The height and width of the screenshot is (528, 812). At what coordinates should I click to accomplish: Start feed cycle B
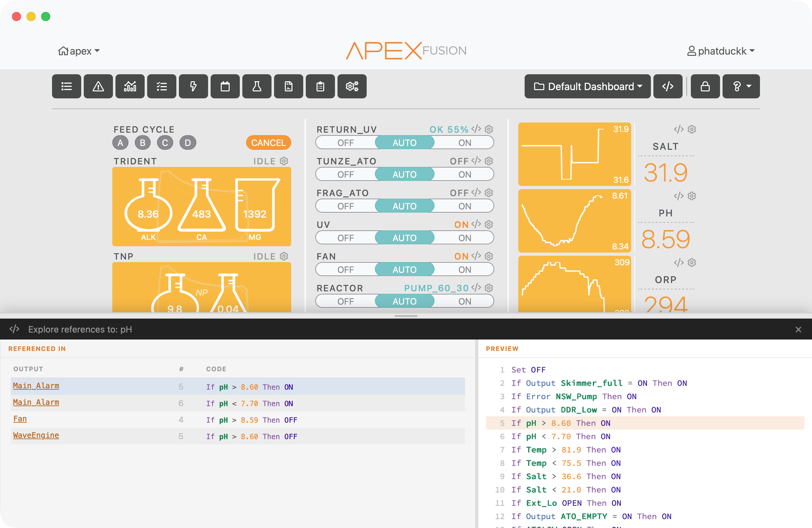[143, 143]
